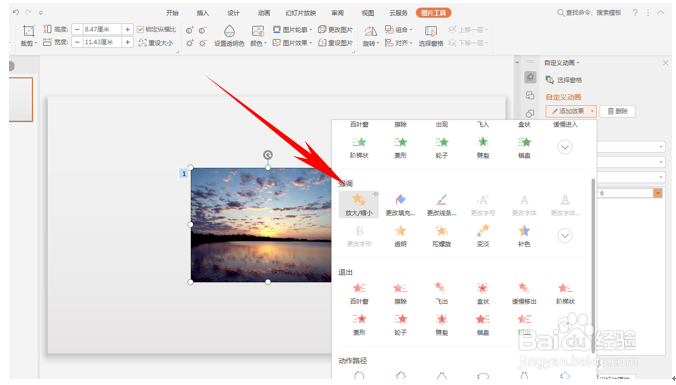Click the Undo arrow icon
676x385 pixels.
[16, 12]
